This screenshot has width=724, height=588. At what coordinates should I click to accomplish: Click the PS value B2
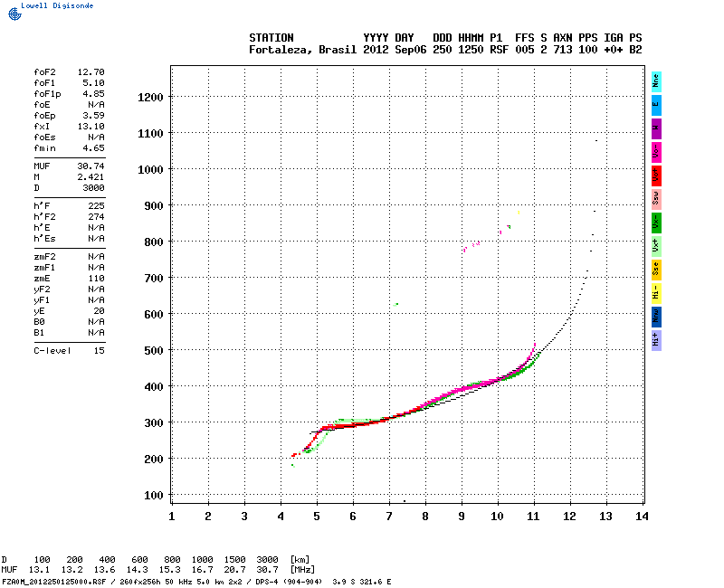[636, 50]
